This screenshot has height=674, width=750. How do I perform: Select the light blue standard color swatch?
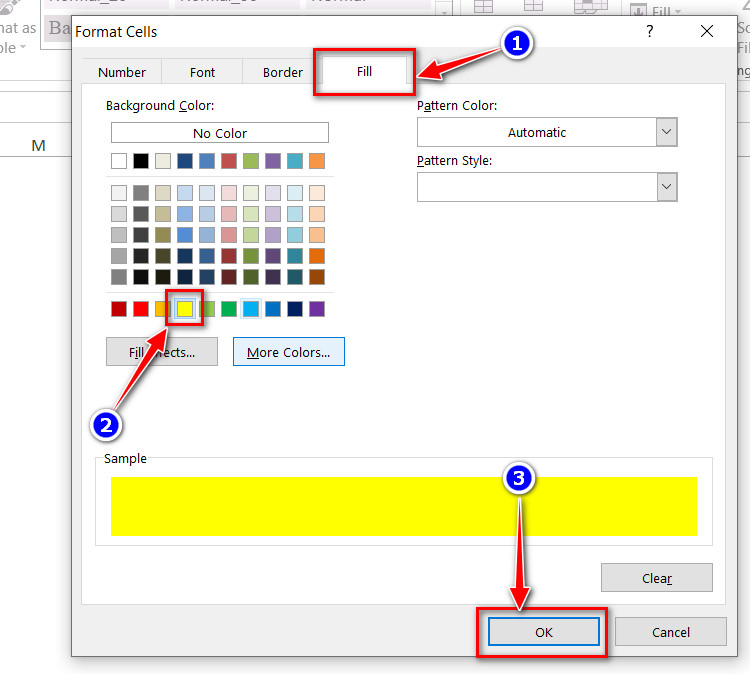click(x=251, y=309)
